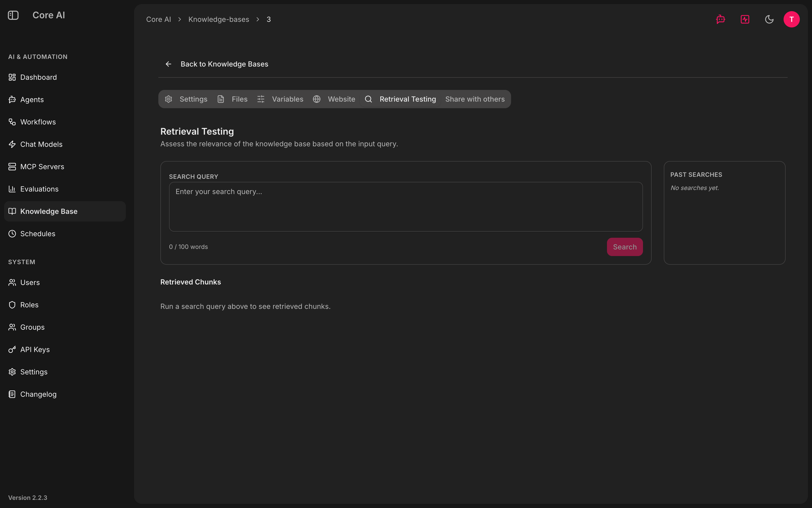The width and height of the screenshot is (812, 508).
Task: Toggle dark mode with the moon icon
Action: pos(769,19)
